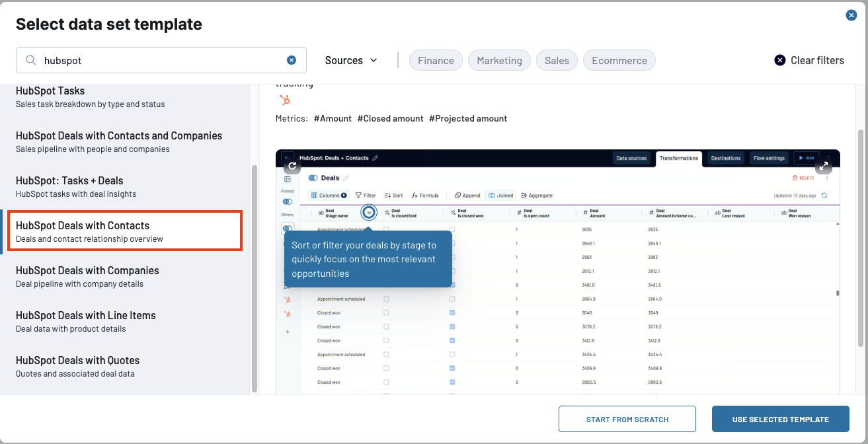The image size is (868, 444).
Task: Select the HubSpot Deals with Companies template
Action: (126, 277)
